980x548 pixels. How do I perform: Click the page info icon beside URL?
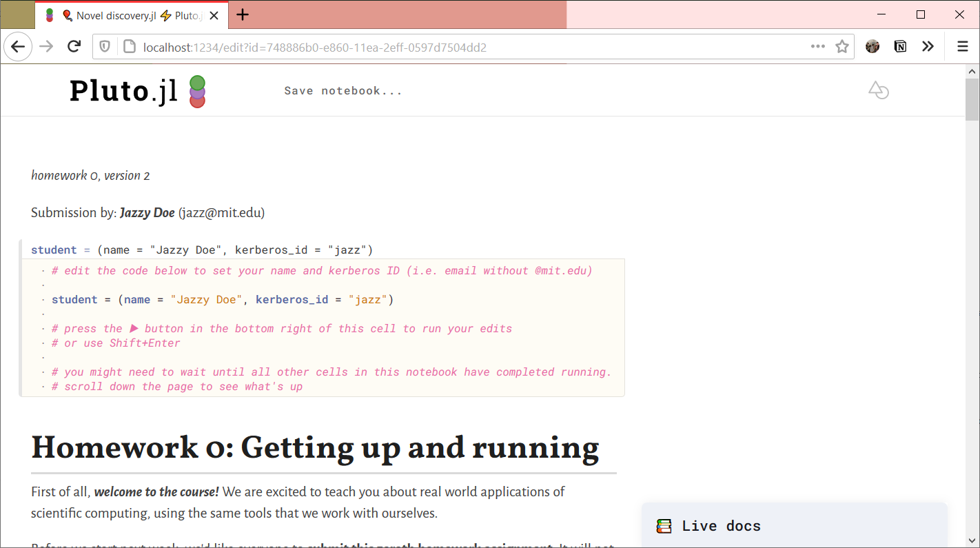click(128, 47)
